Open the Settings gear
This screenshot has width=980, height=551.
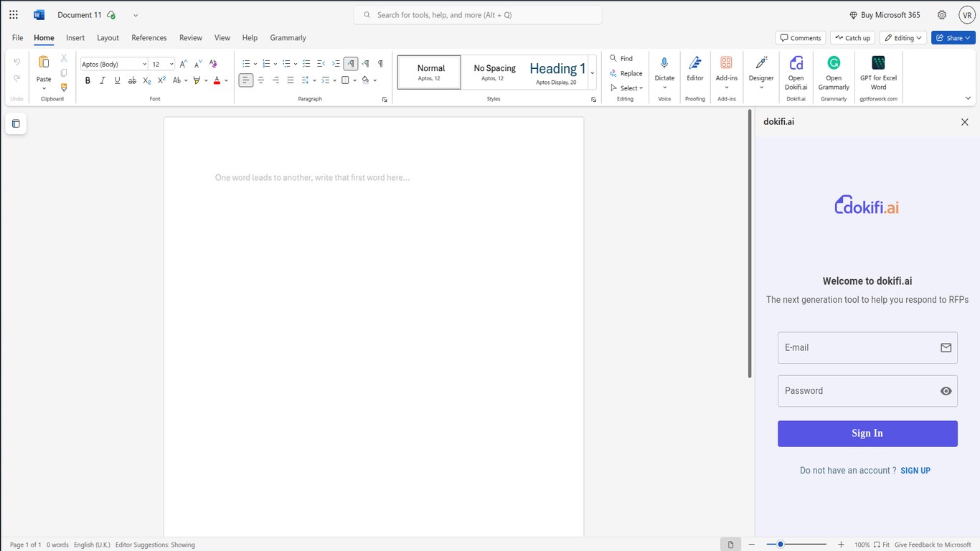tap(942, 15)
